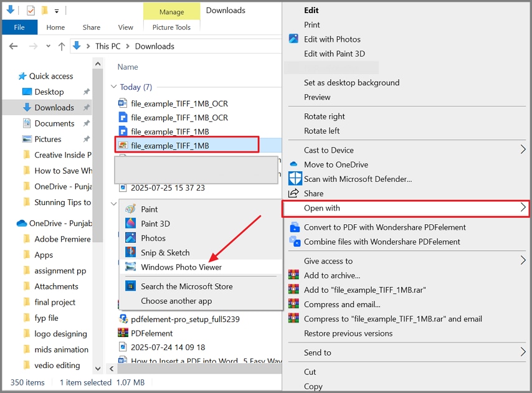
Task: Choose Set as desktop background
Action: pyautogui.click(x=351, y=82)
